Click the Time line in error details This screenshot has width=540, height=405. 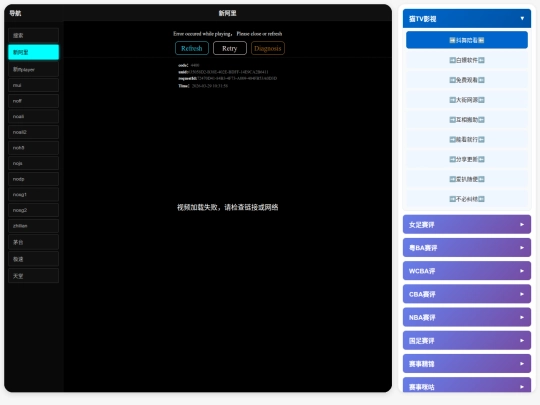click(x=203, y=86)
